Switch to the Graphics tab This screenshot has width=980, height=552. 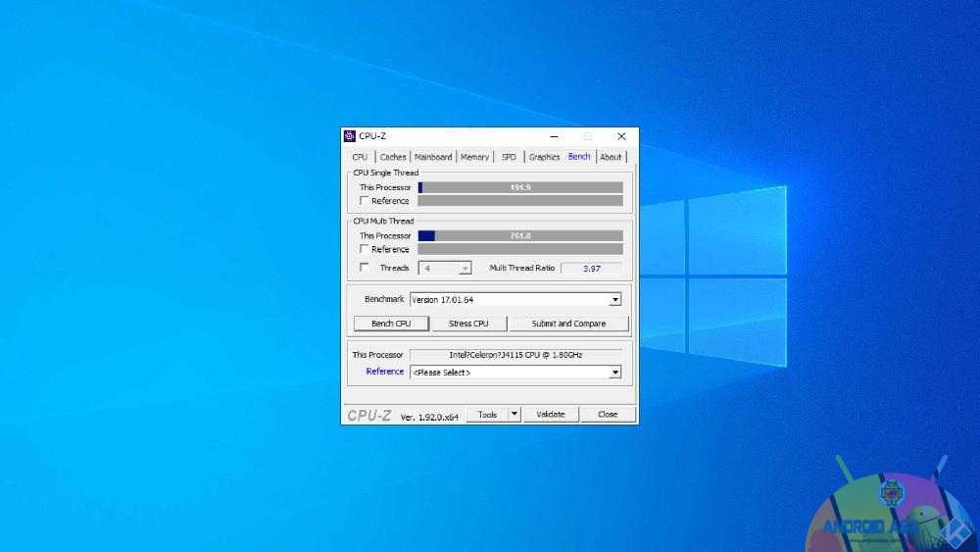544,157
